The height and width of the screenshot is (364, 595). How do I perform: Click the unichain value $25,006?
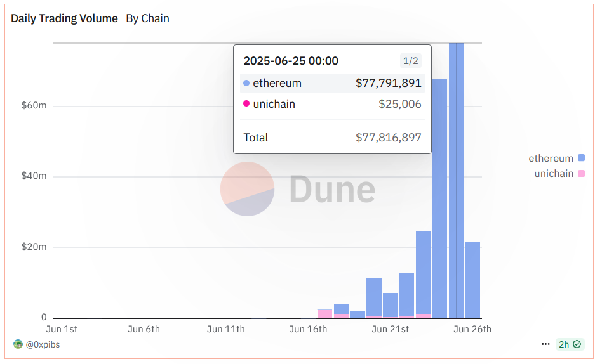click(x=400, y=104)
